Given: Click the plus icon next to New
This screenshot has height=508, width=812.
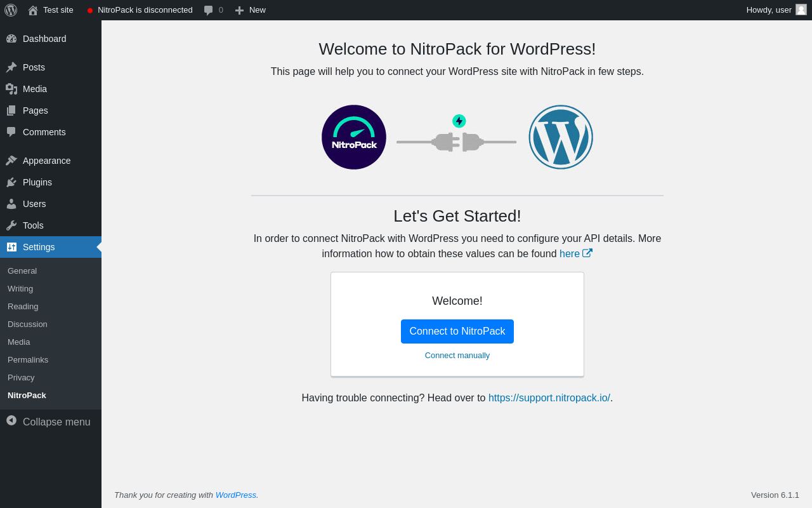Looking at the screenshot, I should point(239,10).
